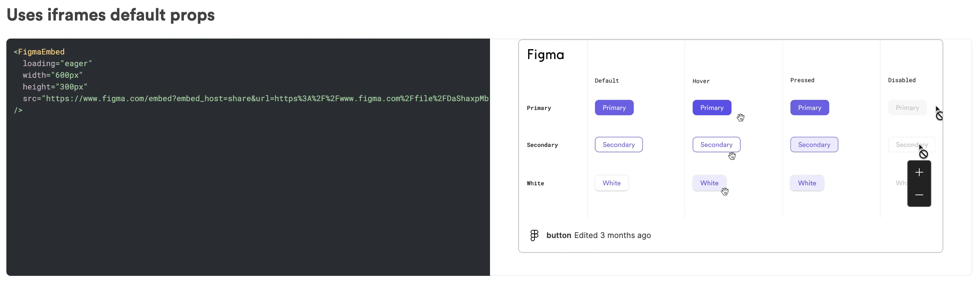Select the White button in the Default column

point(611,183)
